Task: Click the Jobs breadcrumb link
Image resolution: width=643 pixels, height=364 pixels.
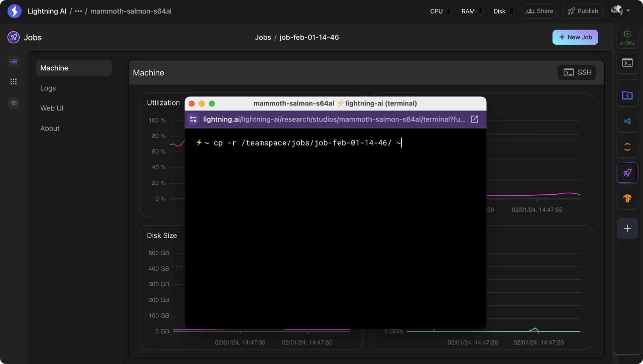Action: pyautogui.click(x=263, y=37)
